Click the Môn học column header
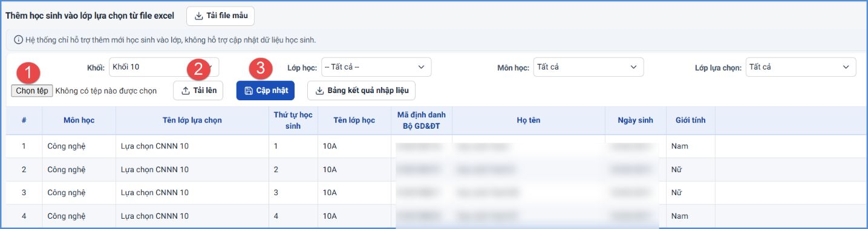 (79, 120)
